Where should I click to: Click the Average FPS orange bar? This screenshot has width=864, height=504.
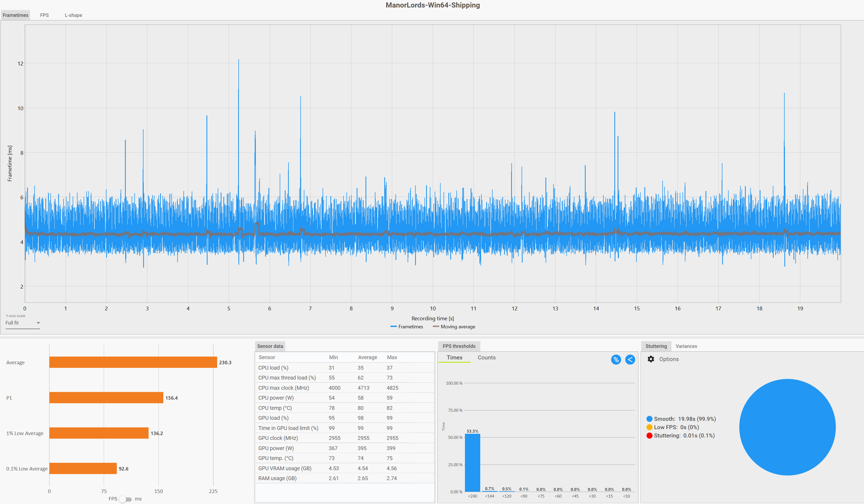coord(133,362)
